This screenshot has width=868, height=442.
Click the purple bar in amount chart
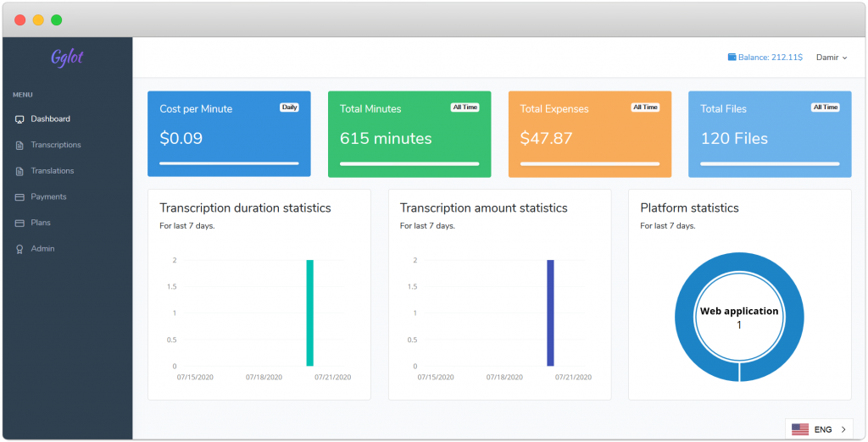[x=550, y=313]
